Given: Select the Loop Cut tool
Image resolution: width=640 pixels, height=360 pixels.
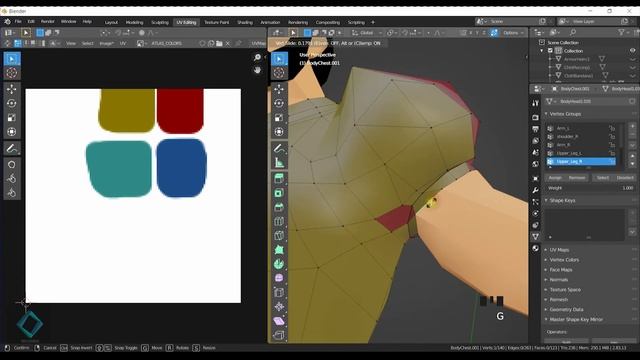Looking at the screenshot, I should point(279,222).
